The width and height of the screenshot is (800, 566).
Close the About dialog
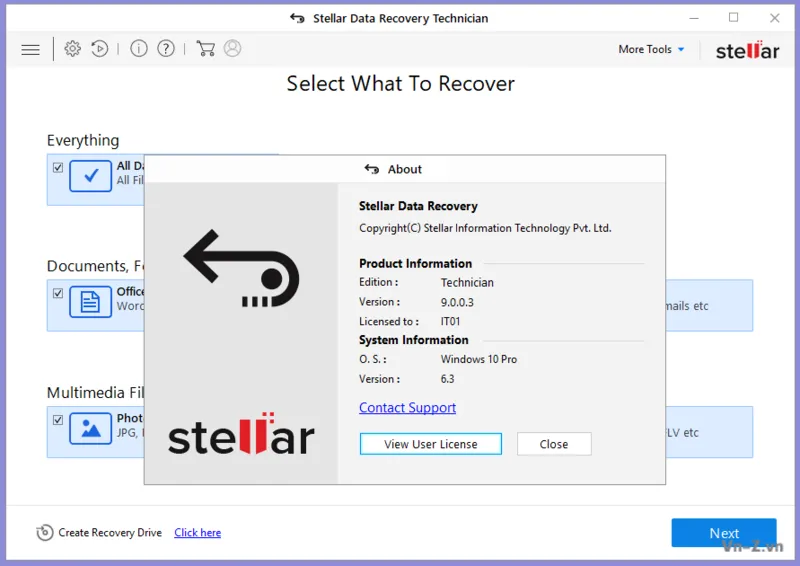(x=554, y=444)
